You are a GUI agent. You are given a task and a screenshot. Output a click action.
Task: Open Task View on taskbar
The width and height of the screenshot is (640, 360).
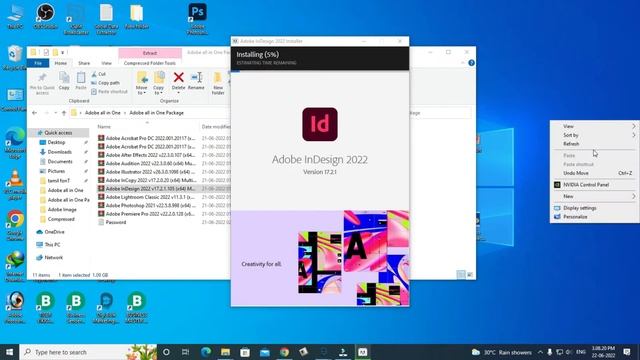pyautogui.click(x=185, y=352)
